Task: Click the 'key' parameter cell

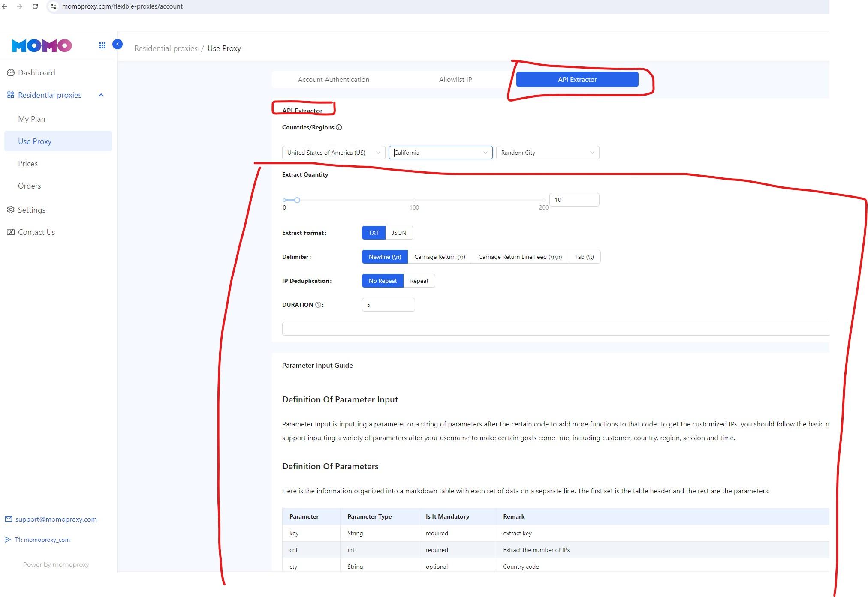Action: coord(311,533)
